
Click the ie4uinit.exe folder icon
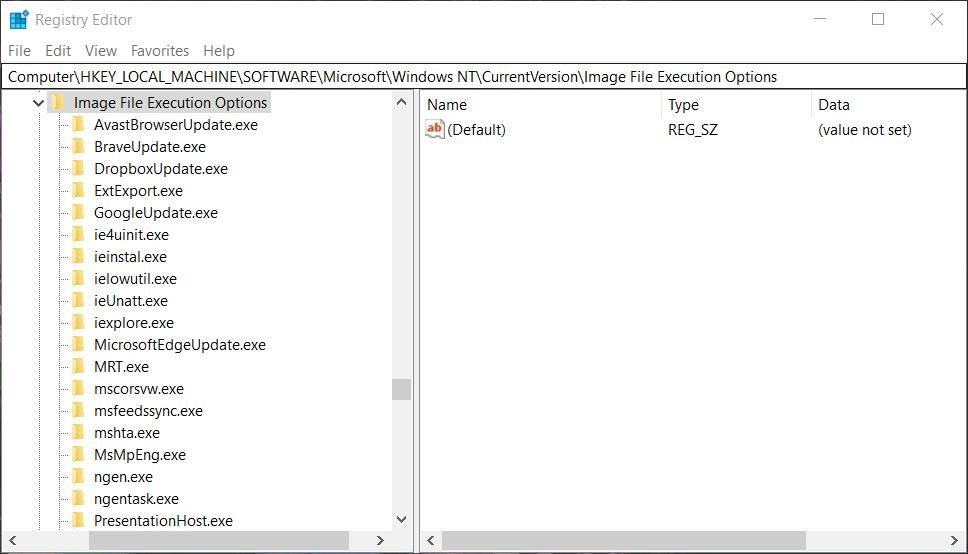[78, 235]
